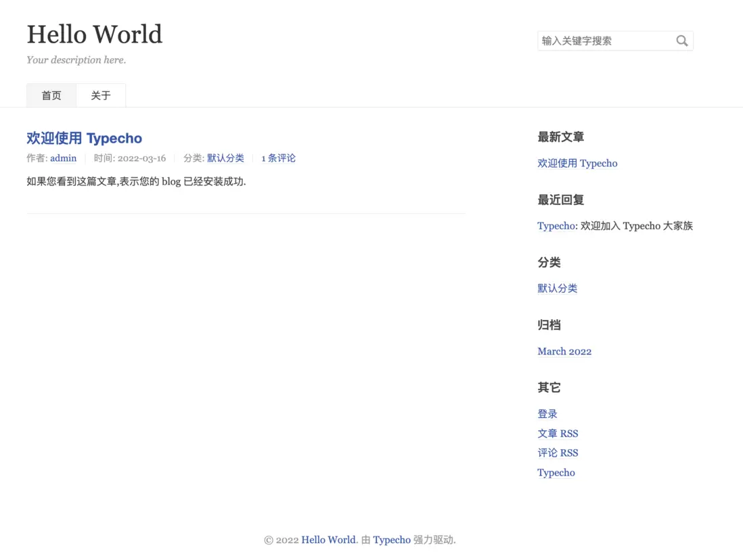Image resolution: width=743 pixels, height=560 pixels.
Task: Browse the 默认分类 category in the sidebar
Action: (x=557, y=288)
